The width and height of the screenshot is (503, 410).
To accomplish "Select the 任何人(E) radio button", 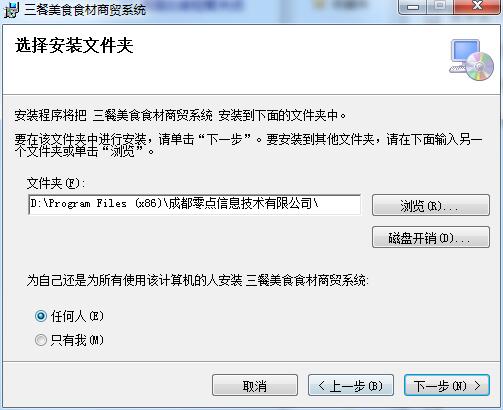I will point(41,316).
